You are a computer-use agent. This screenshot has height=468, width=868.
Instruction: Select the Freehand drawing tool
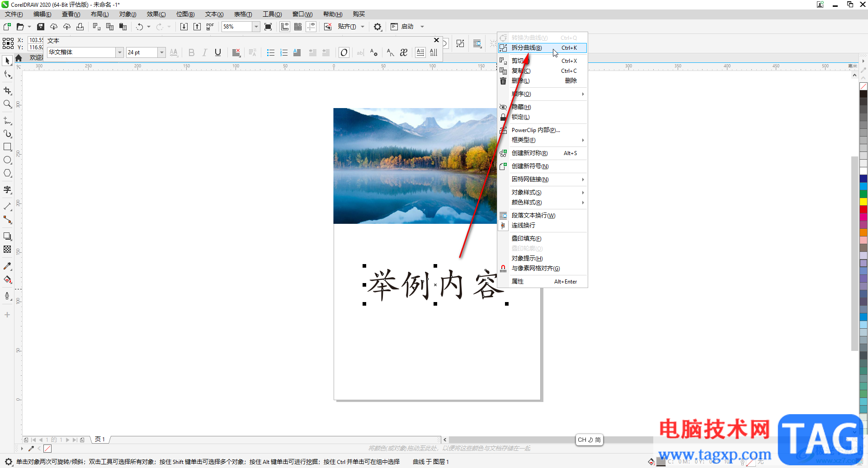pyautogui.click(x=7, y=121)
